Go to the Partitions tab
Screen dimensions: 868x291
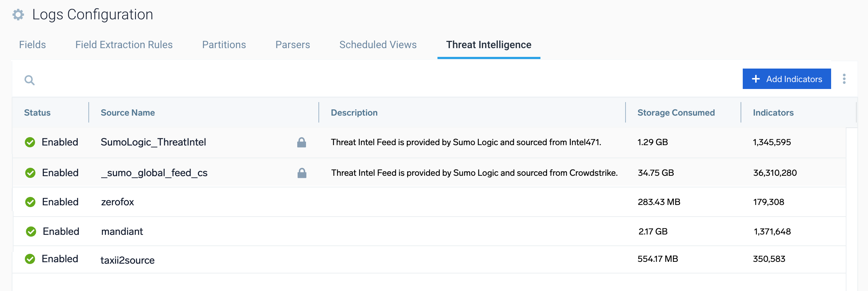(x=224, y=44)
